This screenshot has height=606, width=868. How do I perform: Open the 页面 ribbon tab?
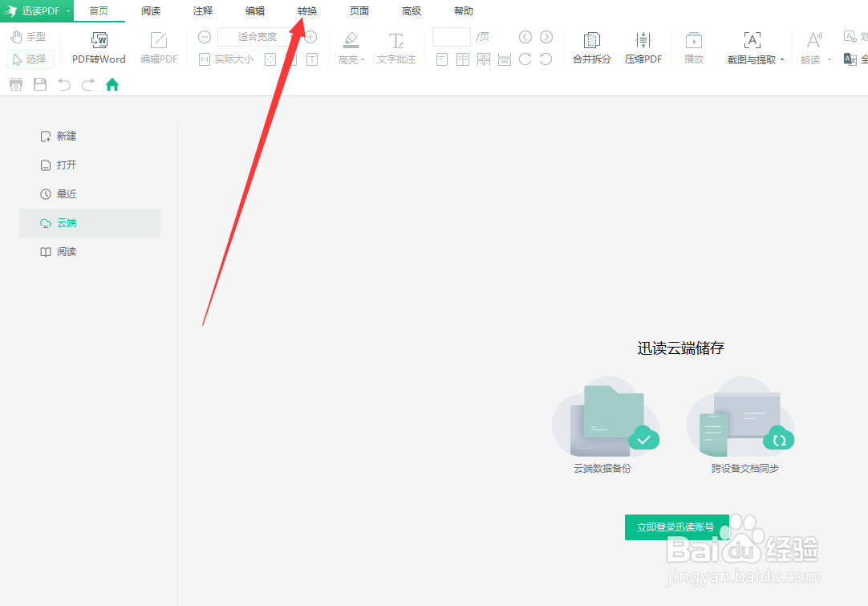359,11
